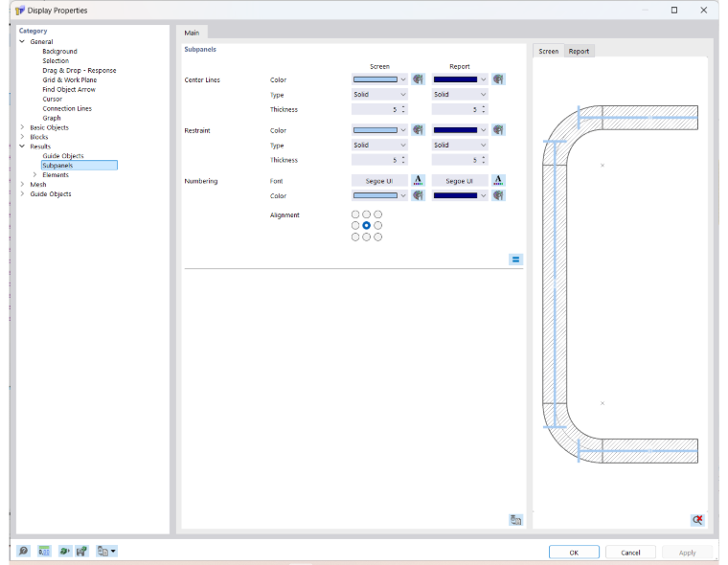Select bottom-right numbering alignment option

point(378,237)
